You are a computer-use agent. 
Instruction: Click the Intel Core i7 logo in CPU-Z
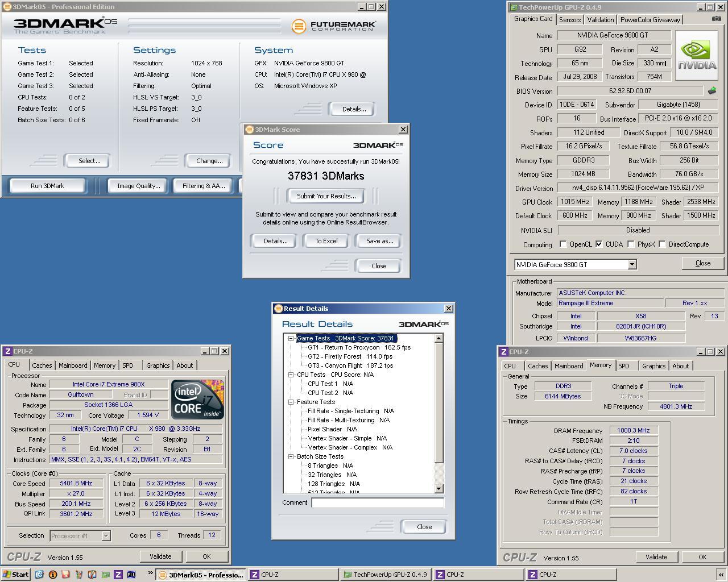tap(197, 400)
